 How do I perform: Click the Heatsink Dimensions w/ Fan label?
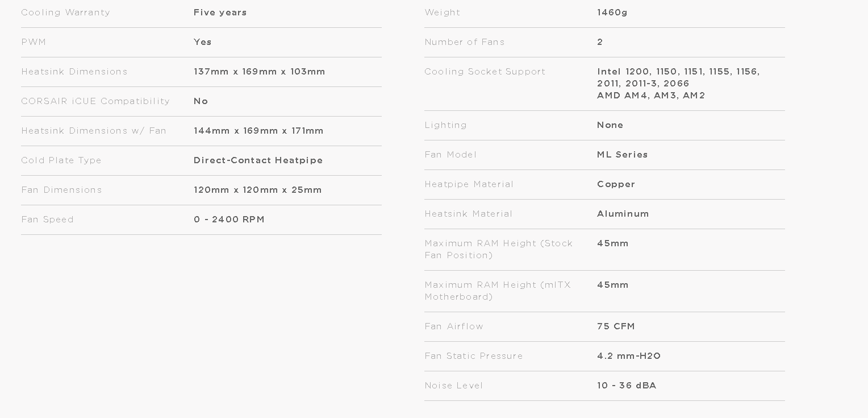pos(94,131)
